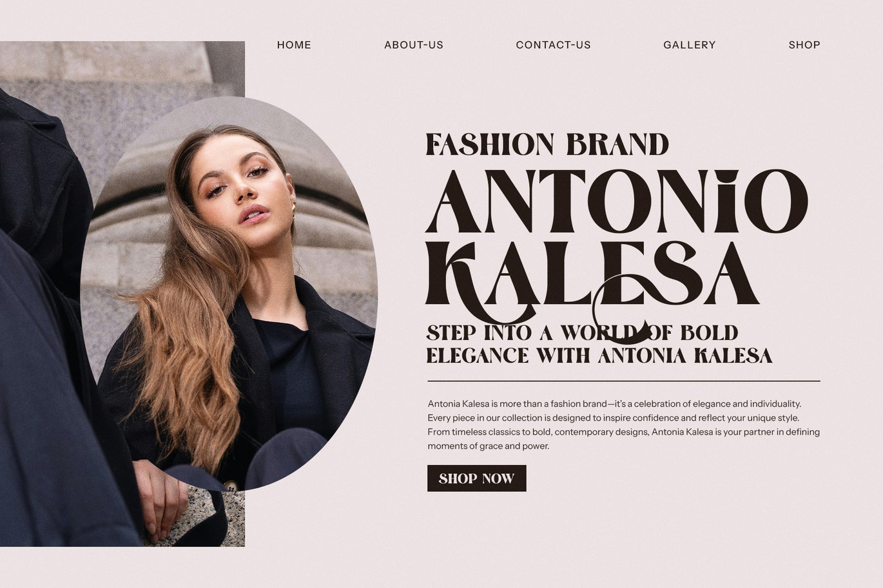
Task: Click the SHOP NOW button
Action: pyautogui.click(x=477, y=479)
